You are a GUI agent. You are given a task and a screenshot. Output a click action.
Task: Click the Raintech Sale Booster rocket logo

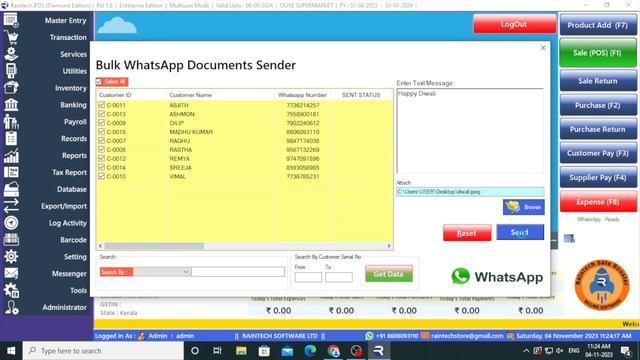coord(602,285)
